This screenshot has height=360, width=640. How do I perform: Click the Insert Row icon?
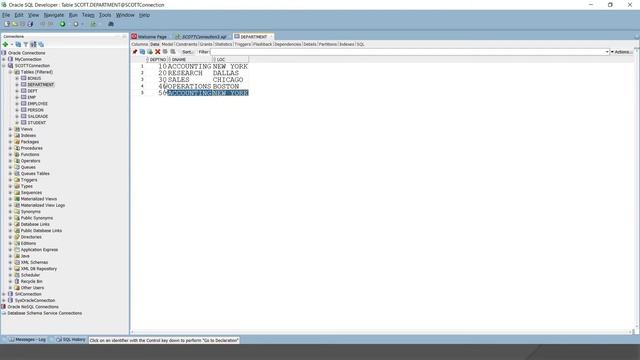150,52
